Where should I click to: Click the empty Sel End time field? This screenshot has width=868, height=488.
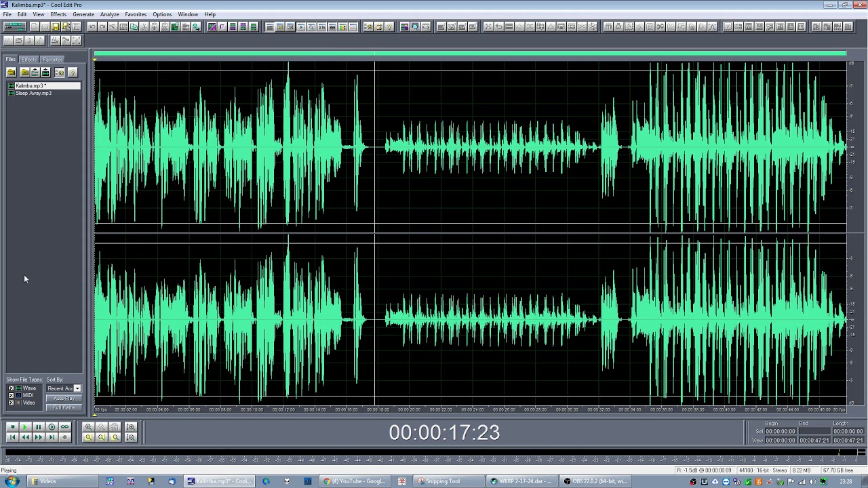(x=814, y=431)
